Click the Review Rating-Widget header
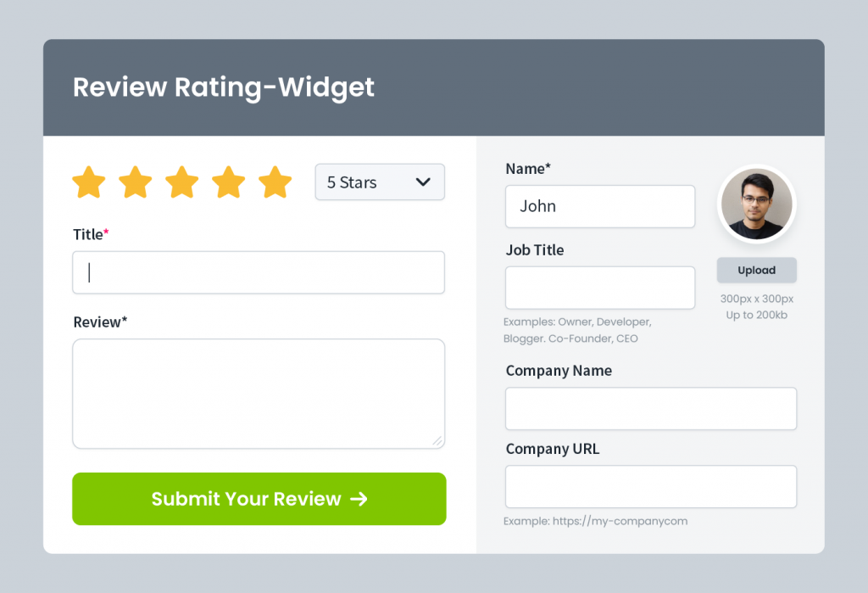 223,87
